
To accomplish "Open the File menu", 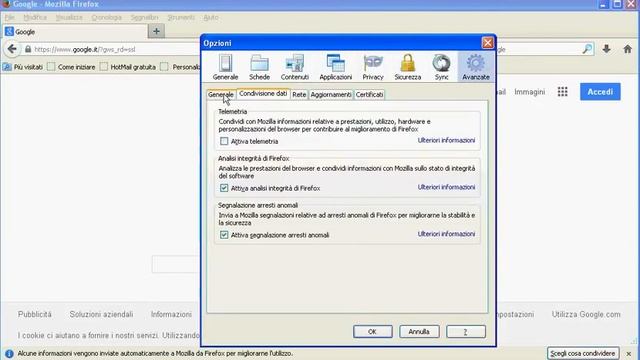I will coord(9,18).
